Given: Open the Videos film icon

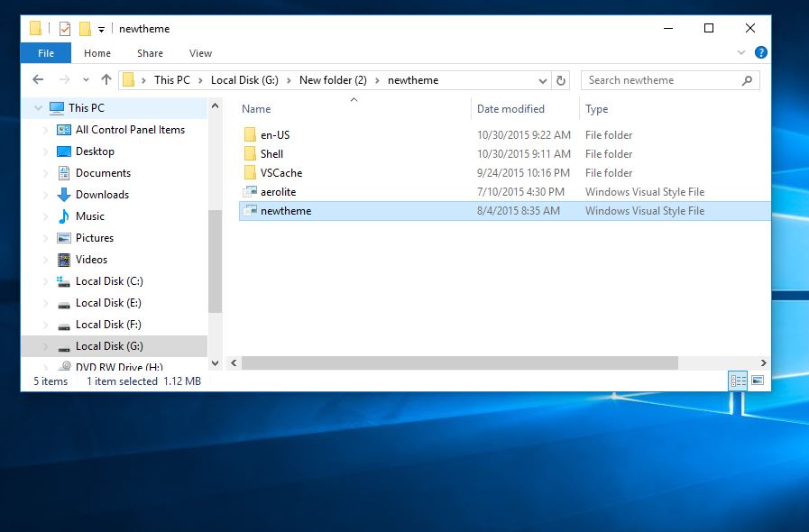Looking at the screenshot, I should click(64, 260).
